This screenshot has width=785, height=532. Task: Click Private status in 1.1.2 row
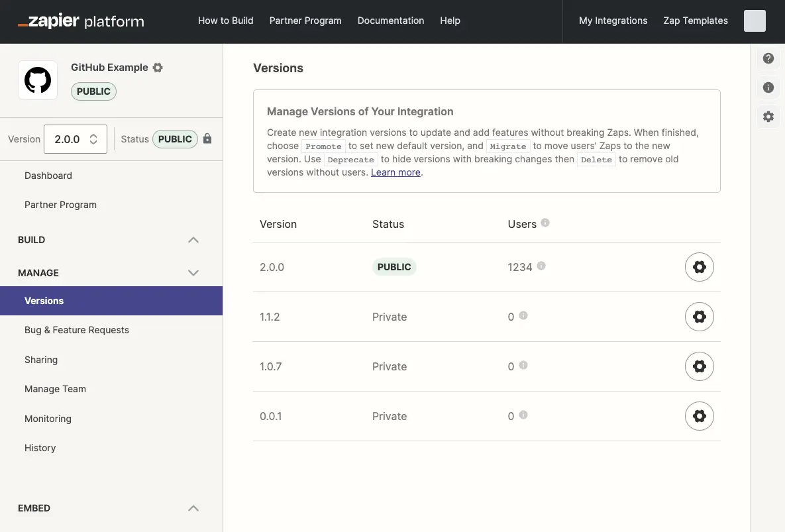coord(390,317)
